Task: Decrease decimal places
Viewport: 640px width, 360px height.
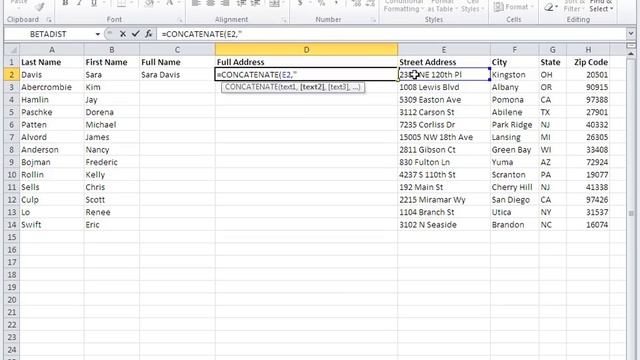Action: coord(370,3)
